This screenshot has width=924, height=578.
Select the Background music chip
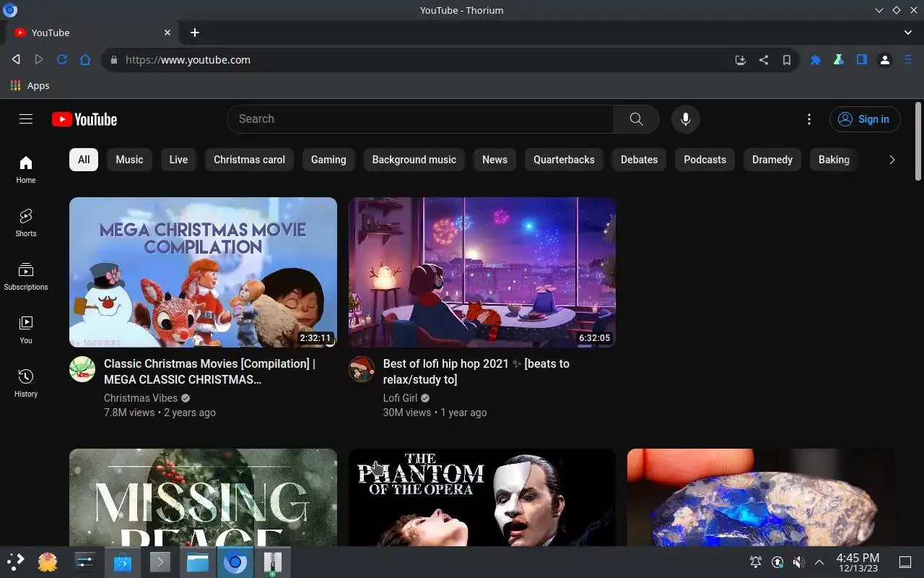(414, 160)
